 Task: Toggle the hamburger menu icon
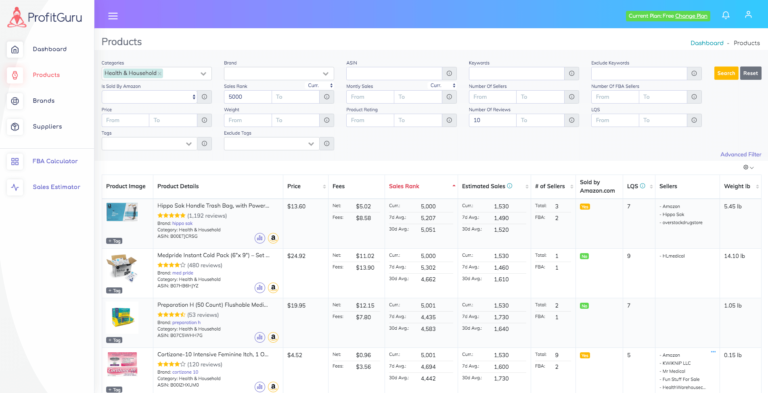113,16
